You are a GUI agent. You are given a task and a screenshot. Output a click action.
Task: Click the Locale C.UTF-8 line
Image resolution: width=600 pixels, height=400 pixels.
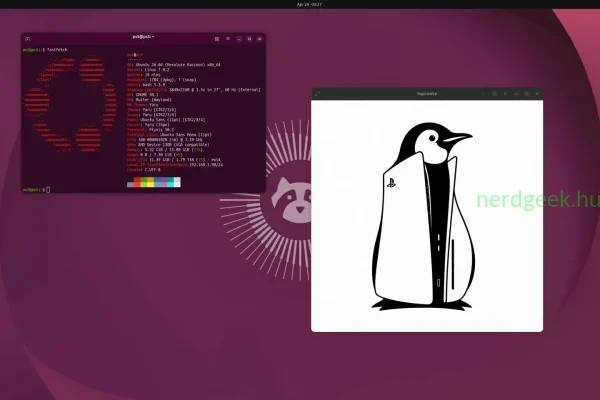pos(143,170)
